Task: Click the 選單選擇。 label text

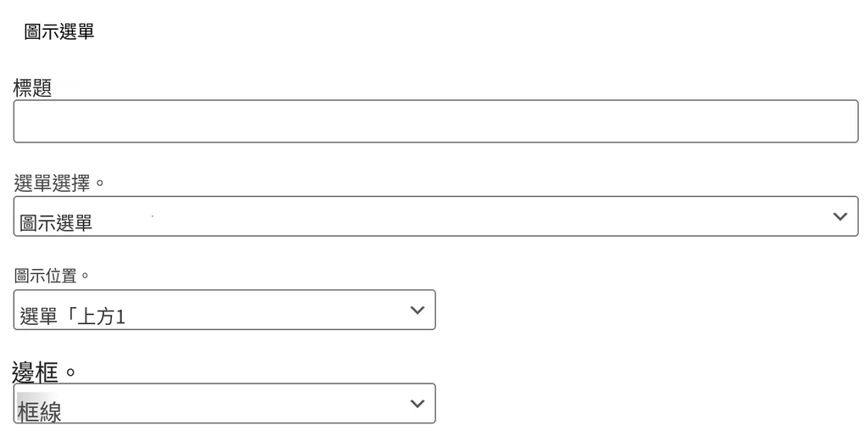Action: pos(59,182)
